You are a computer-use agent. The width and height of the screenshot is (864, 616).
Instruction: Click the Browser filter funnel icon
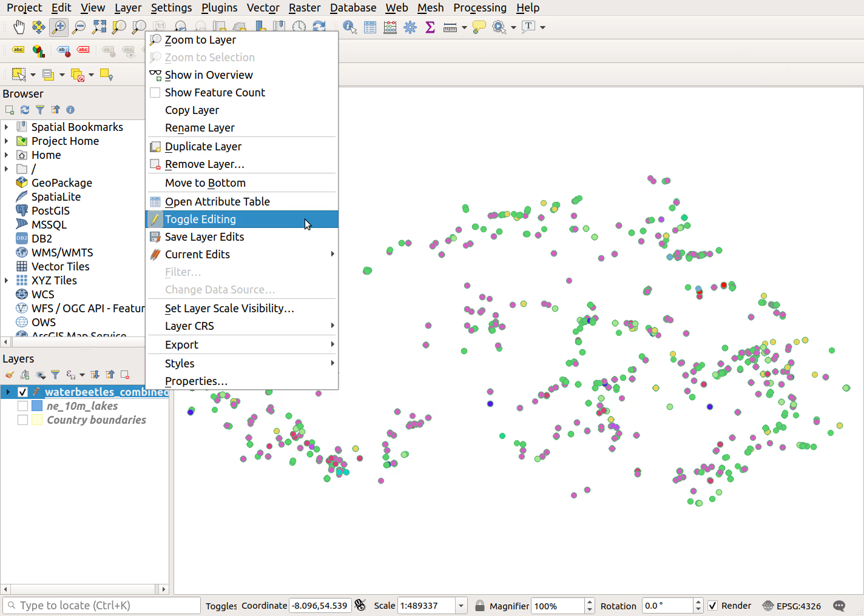(x=40, y=110)
